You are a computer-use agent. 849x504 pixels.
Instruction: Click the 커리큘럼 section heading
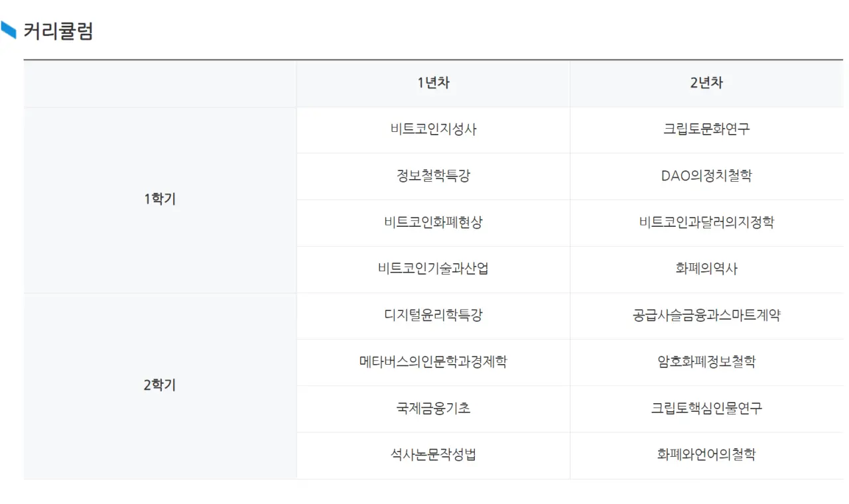pos(58,31)
